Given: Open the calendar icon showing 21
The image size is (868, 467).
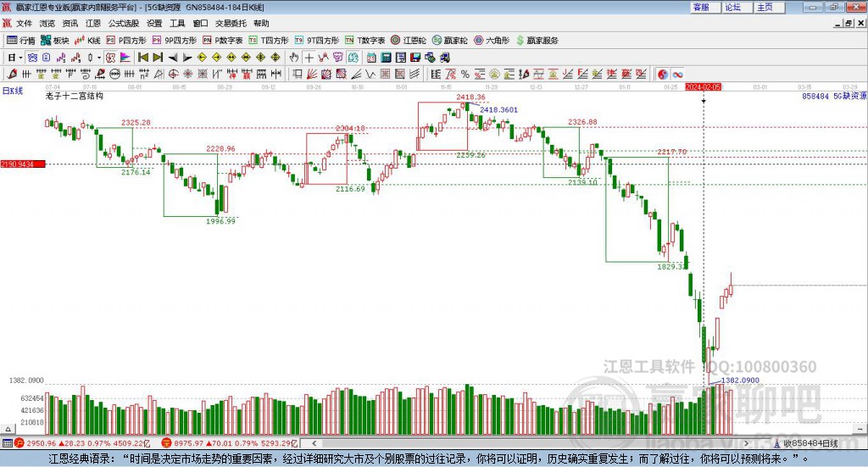Looking at the screenshot, I should click(x=371, y=58).
